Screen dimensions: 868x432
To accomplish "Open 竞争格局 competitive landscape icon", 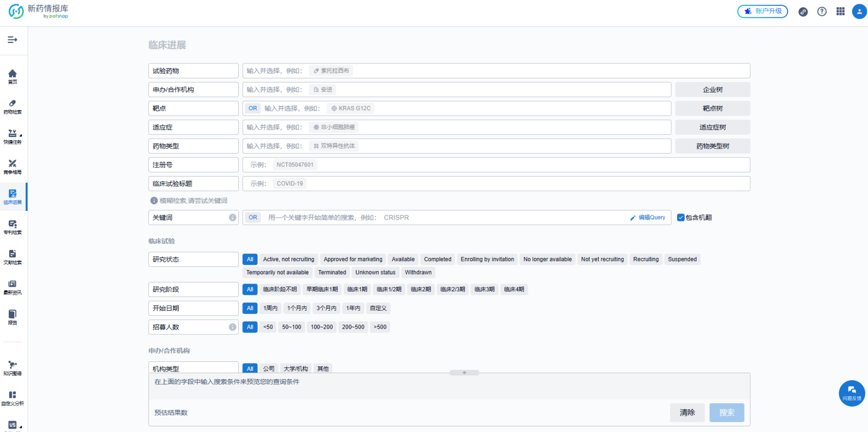I will point(12,166).
